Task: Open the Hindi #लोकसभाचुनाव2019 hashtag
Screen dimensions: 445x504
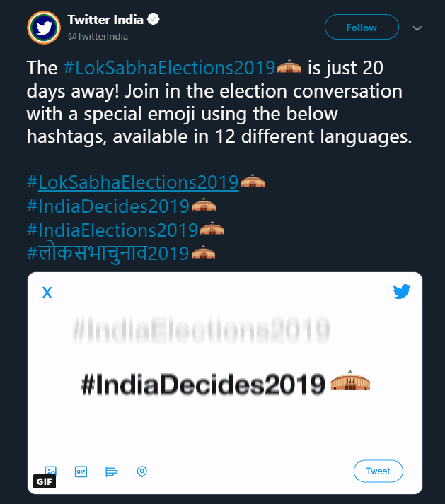Action: click(x=108, y=253)
